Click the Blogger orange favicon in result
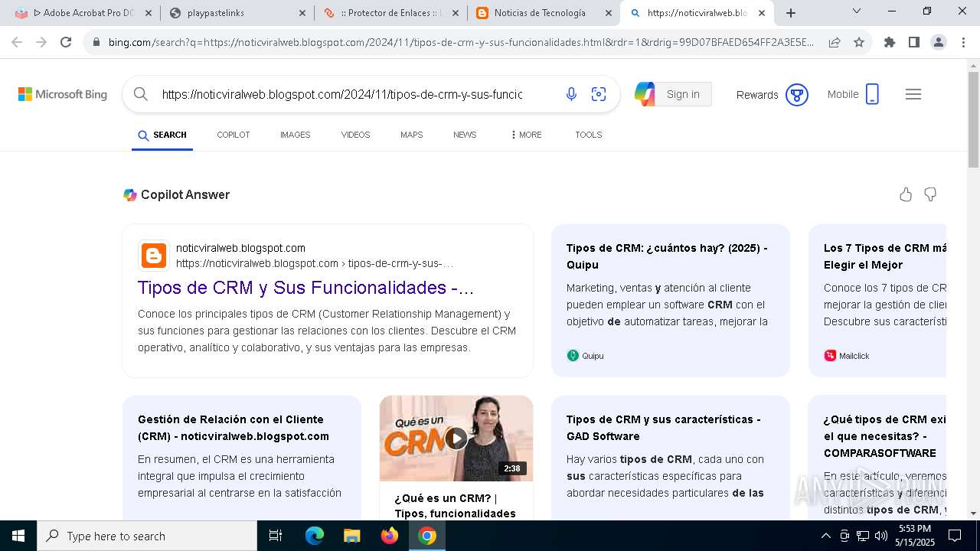 pos(154,256)
